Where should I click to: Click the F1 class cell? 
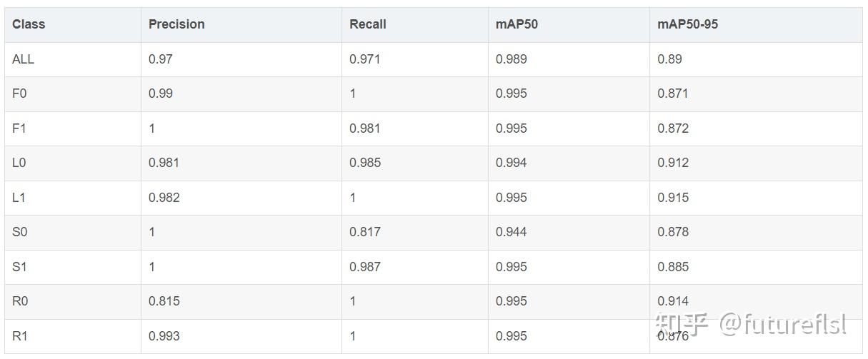19,128
